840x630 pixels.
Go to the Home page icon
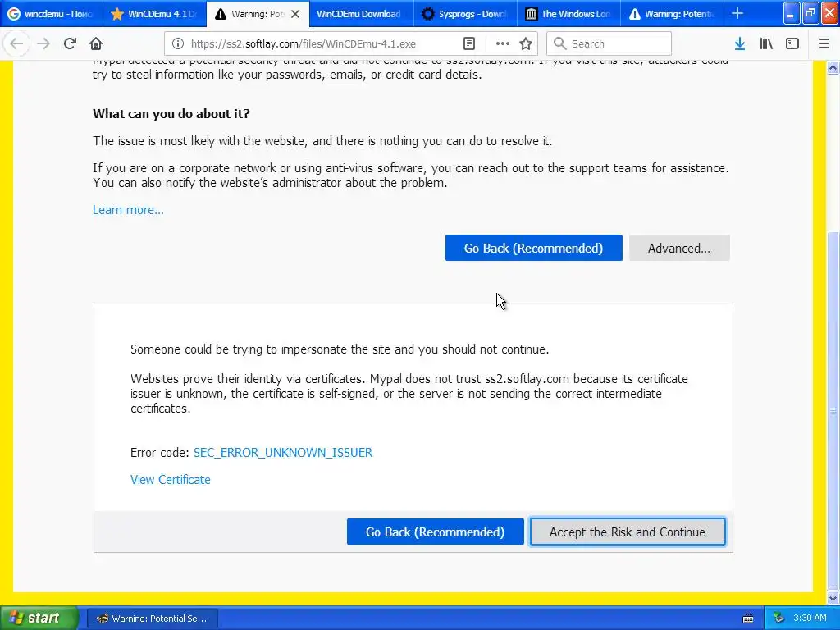click(x=96, y=43)
